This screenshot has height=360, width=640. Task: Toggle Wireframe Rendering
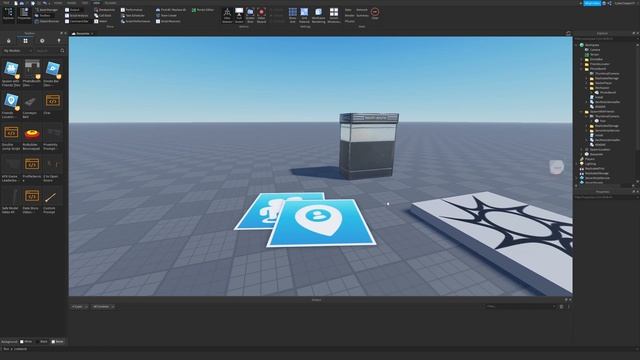[318, 15]
